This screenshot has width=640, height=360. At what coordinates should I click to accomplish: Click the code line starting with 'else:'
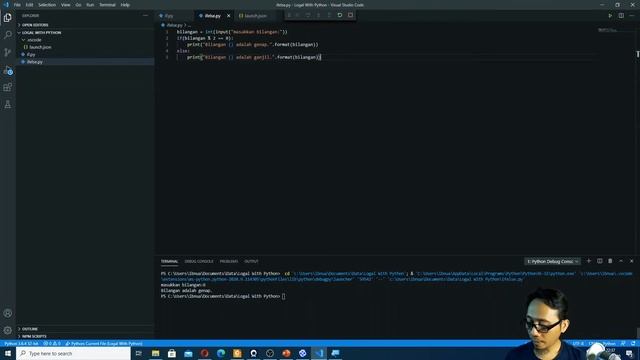(x=183, y=51)
